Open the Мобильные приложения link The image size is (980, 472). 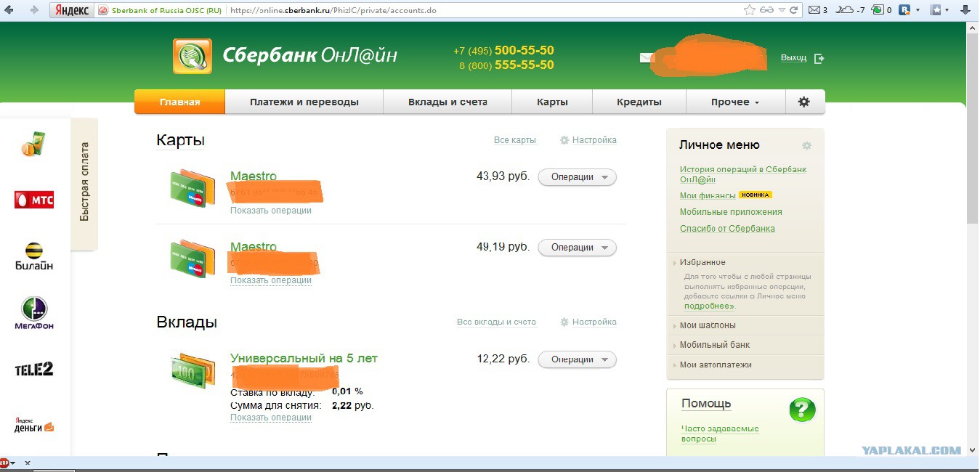pos(731,212)
